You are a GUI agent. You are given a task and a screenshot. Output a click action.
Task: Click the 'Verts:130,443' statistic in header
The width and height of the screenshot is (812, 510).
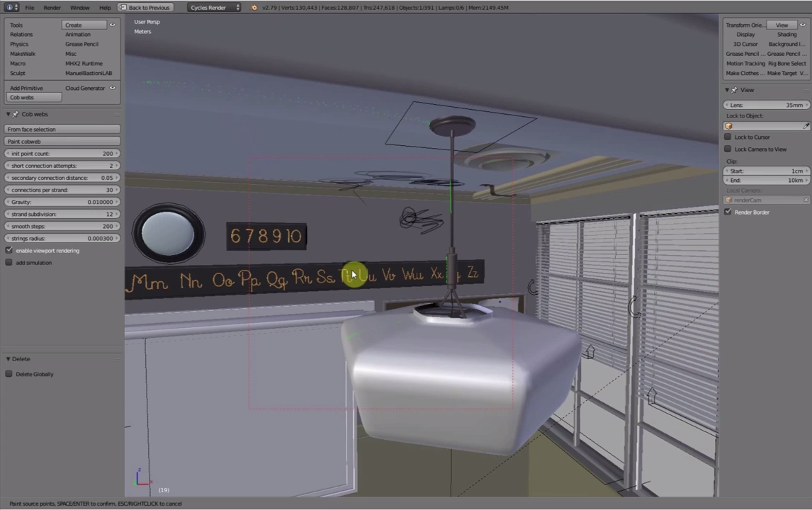[299, 8]
